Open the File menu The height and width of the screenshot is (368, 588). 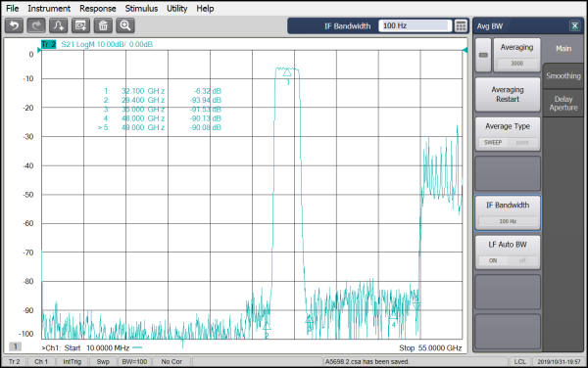pos(13,8)
